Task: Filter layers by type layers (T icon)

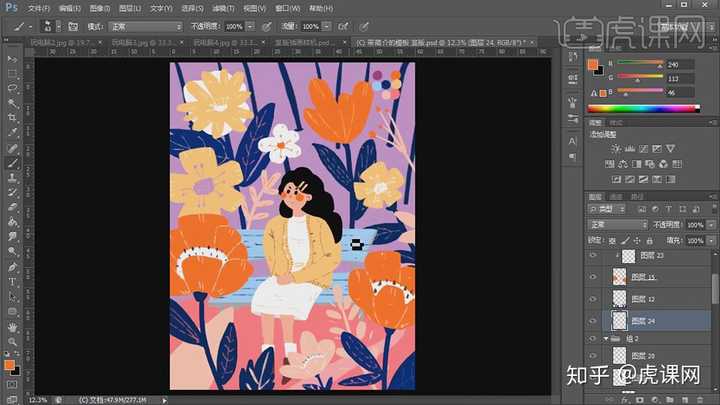Action: tap(669, 209)
